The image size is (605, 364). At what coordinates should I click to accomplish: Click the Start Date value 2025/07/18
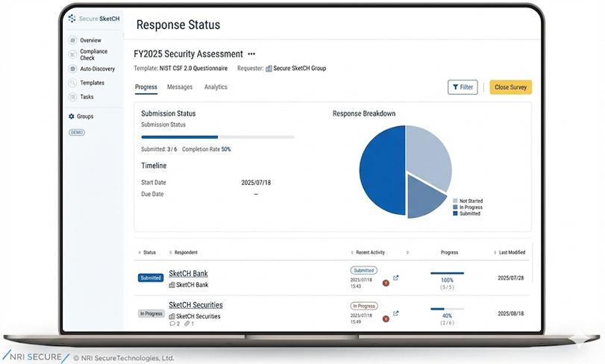coord(256,183)
